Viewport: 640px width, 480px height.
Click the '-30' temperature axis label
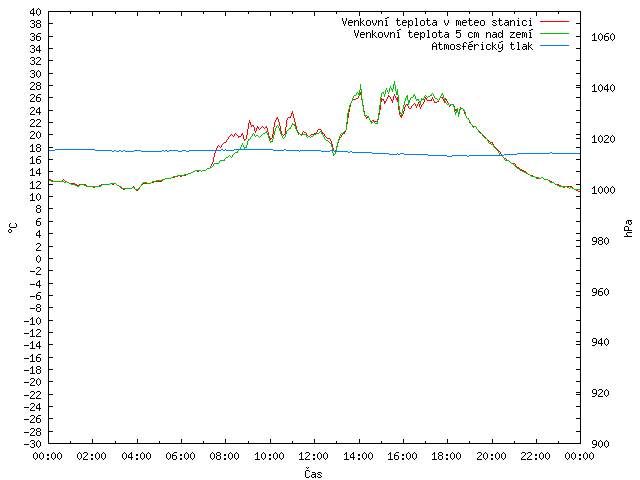tap(33, 444)
